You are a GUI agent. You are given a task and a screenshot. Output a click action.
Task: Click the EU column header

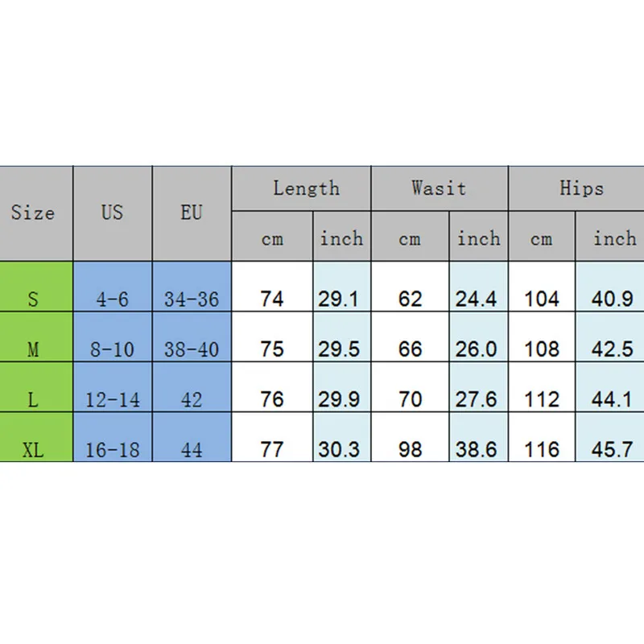tap(192, 213)
